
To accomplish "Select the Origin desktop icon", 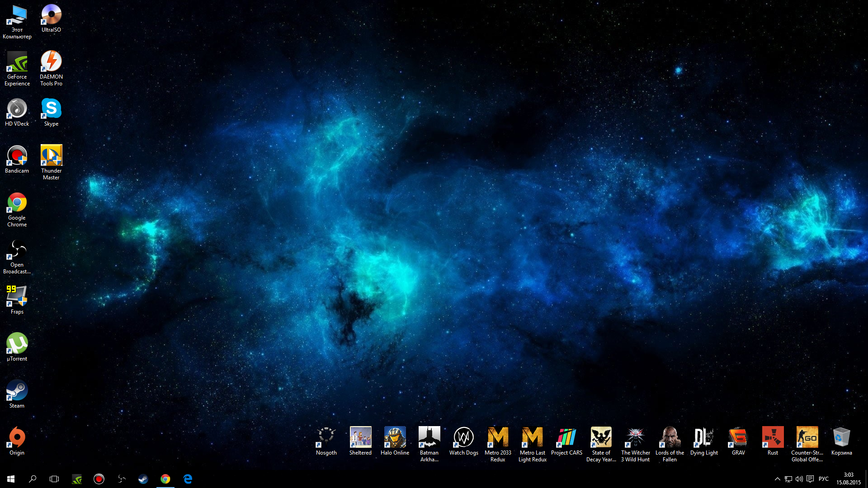I will pos(17,441).
